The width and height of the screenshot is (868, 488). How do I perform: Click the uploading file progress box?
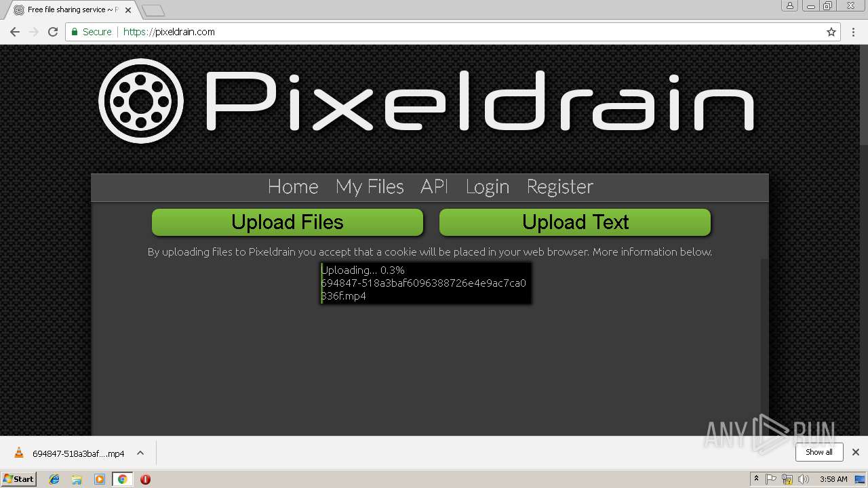[x=426, y=283]
